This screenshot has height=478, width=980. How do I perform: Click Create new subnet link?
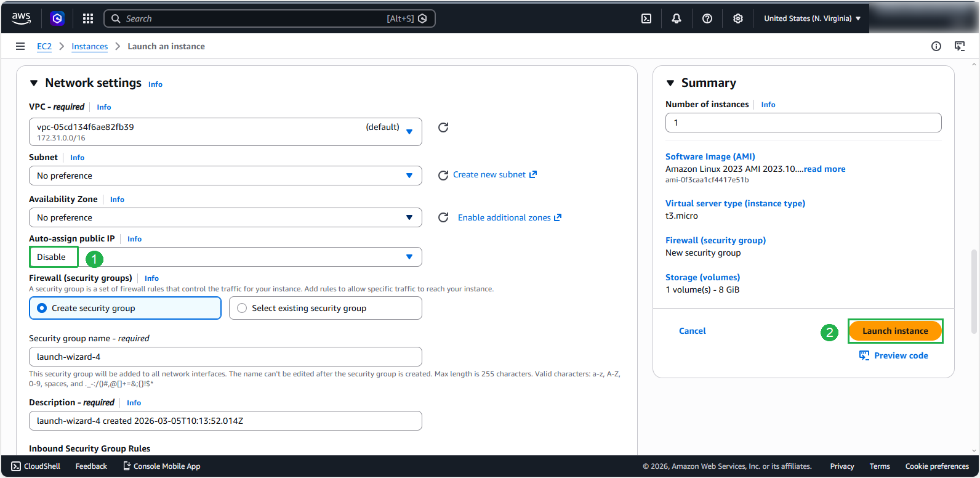point(495,174)
